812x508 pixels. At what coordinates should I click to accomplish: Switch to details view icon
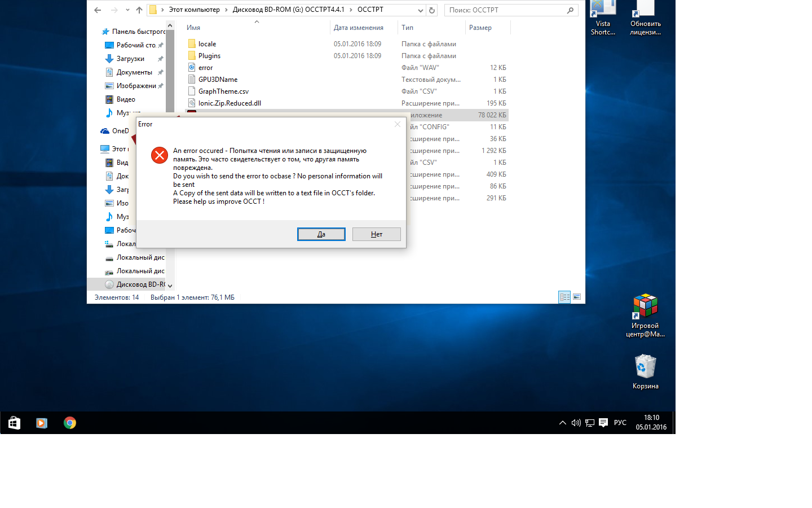pyautogui.click(x=564, y=297)
